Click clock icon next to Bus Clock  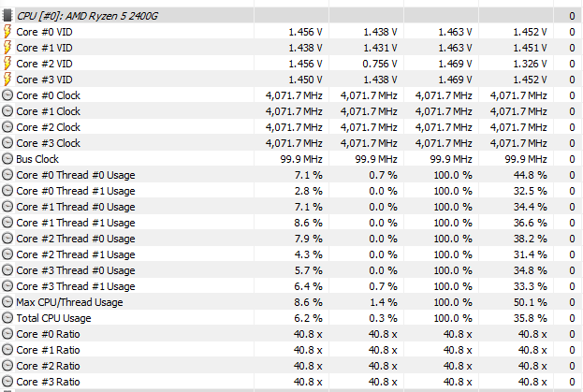pos(7,159)
